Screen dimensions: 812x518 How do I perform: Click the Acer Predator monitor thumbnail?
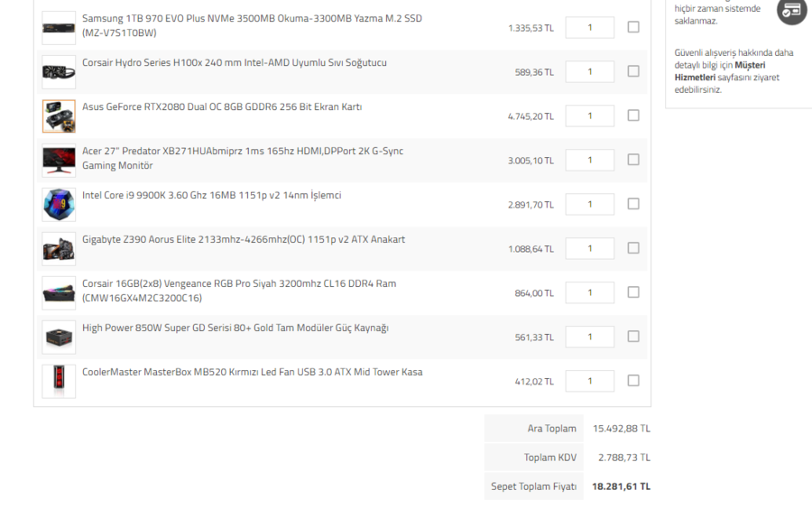pos(59,160)
